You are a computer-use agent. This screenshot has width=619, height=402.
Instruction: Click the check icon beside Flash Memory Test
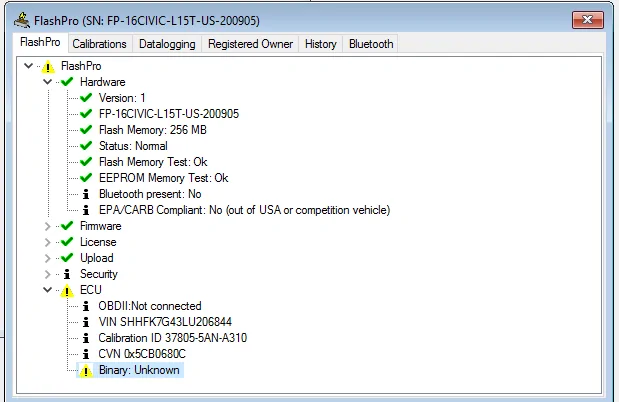pos(86,162)
